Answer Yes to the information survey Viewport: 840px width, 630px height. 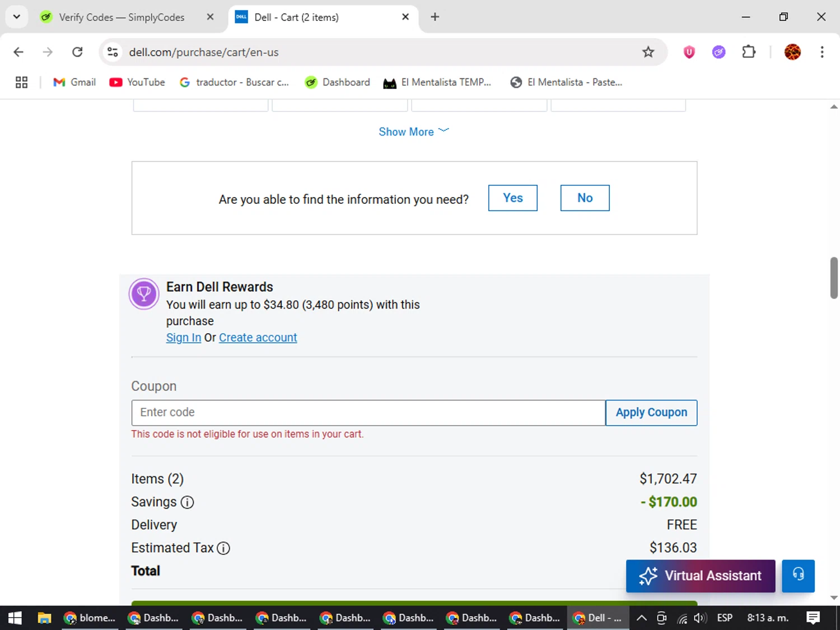coord(513,198)
